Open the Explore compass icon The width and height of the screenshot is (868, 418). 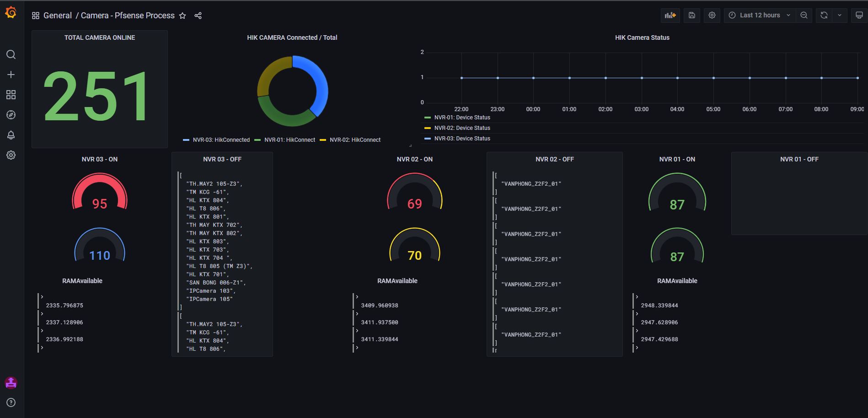click(x=11, y=115)
